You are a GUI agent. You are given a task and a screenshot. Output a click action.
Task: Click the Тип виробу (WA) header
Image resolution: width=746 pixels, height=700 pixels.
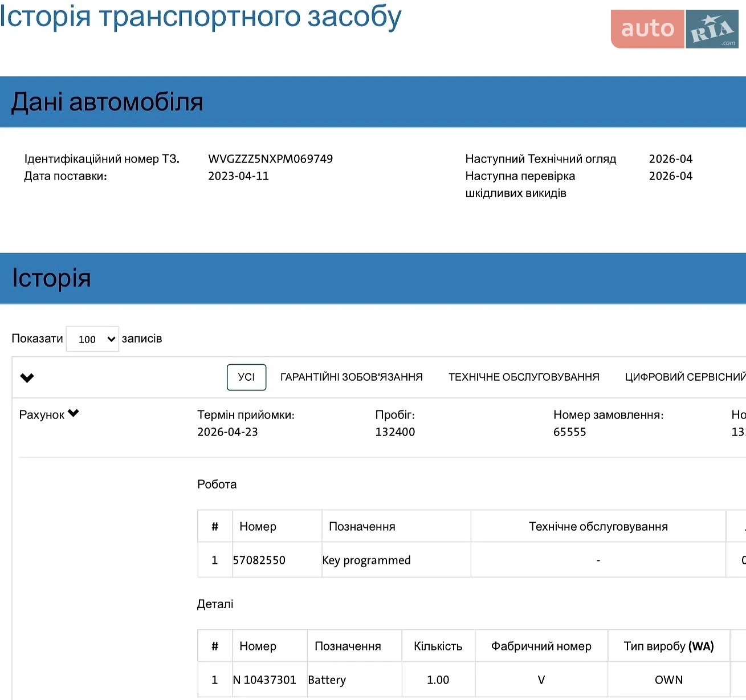[x=669, y=646]
